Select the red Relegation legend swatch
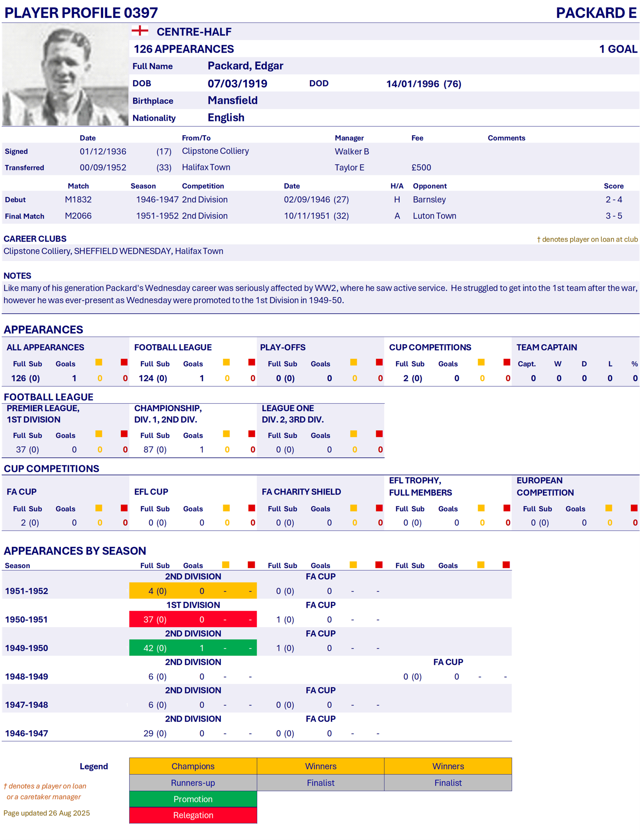This screenshot has width=640, height=840. 193,815
